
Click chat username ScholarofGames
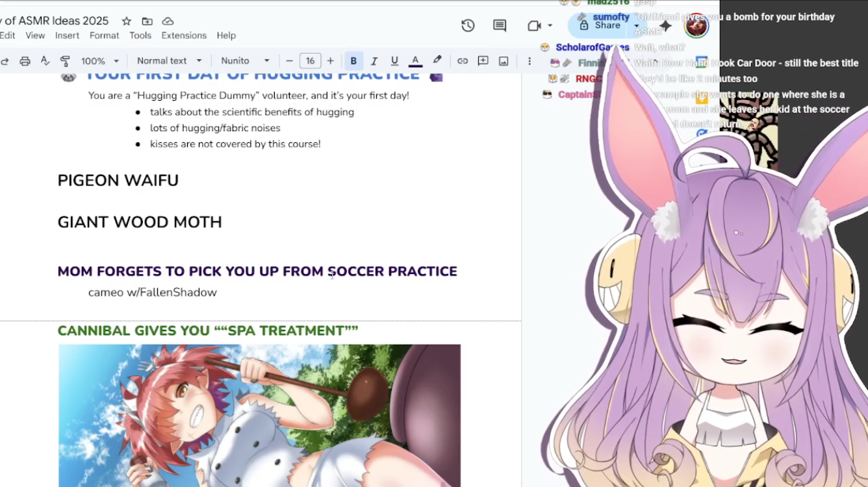click(x=592, y=47)
